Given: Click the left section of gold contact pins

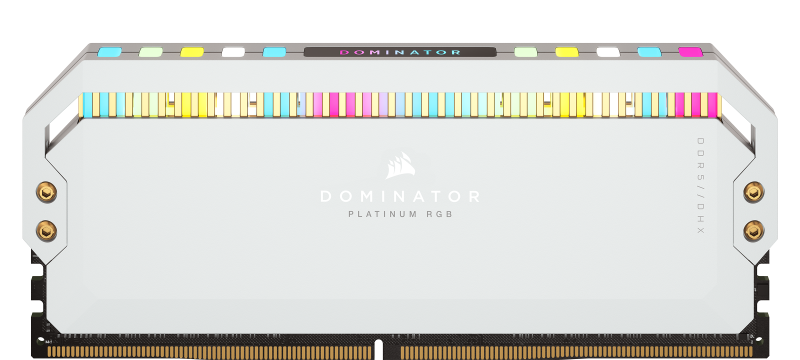Looking at the screenshot, I should pos(210,352).
